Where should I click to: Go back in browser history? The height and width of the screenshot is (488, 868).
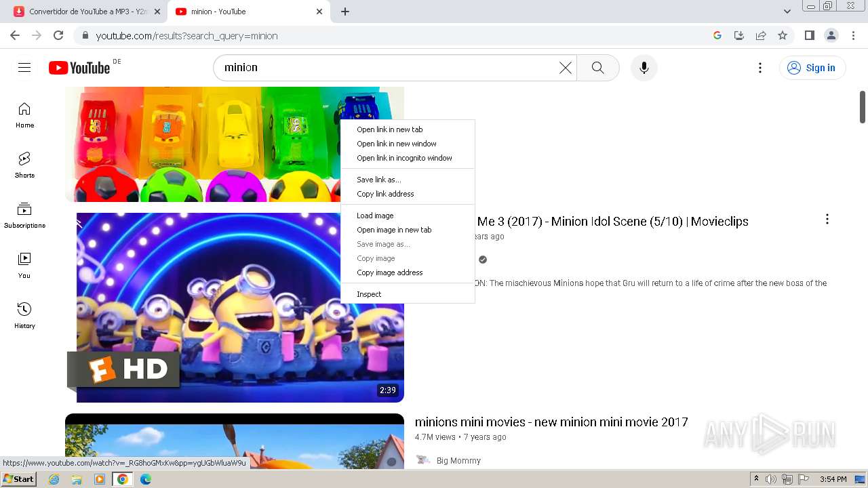click(x=15, y=35)
